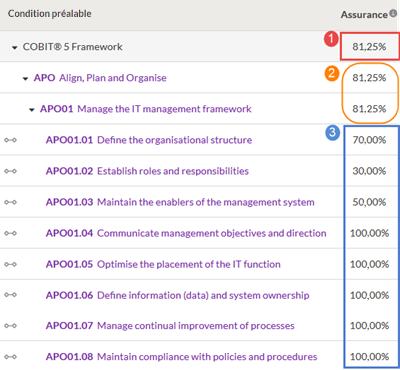Click the 81,25% value for COBIT 5 Framework

[369, 47]
